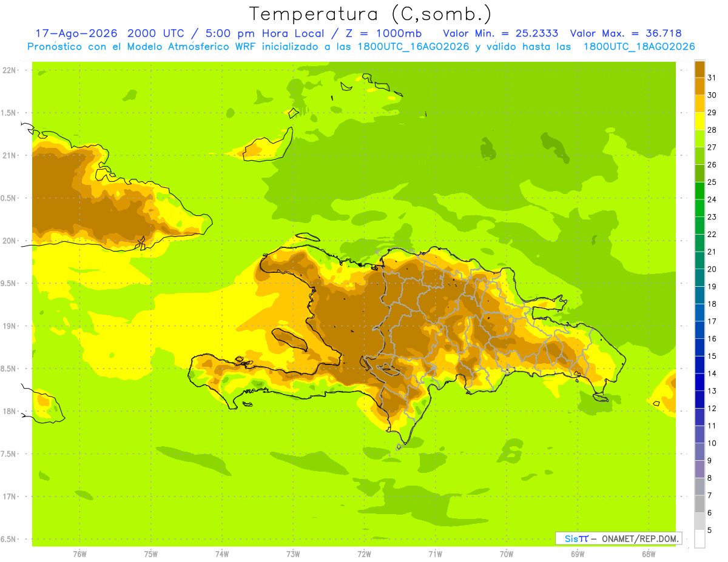Click the longitude axis label "76W"

[79, 554]
